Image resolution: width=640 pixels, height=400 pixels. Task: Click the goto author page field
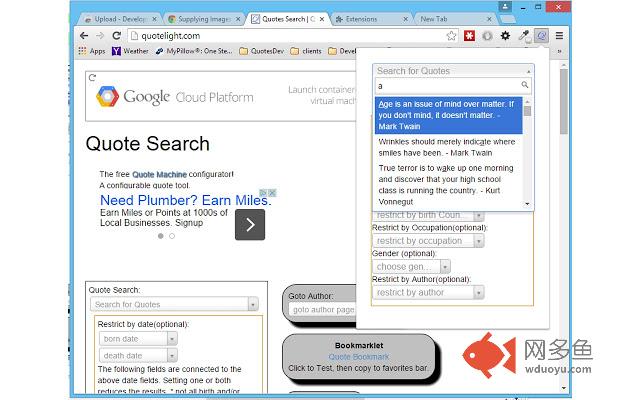tap(322, 310)
